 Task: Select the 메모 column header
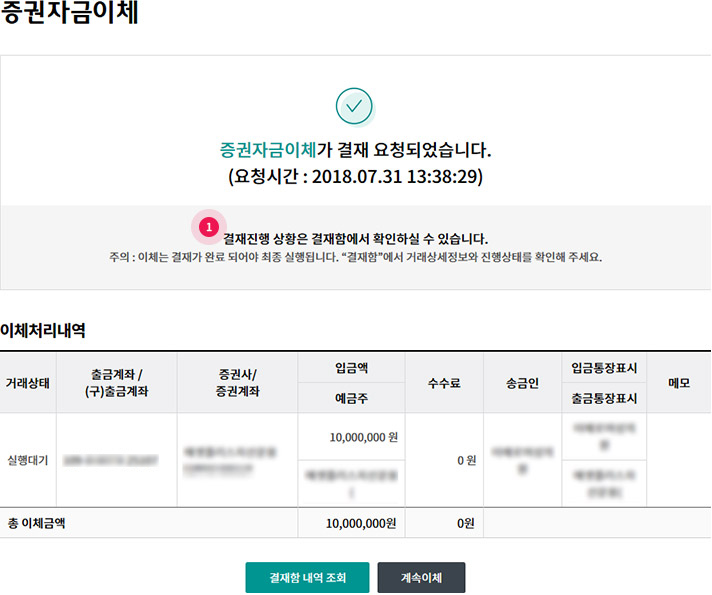point(678,383)
